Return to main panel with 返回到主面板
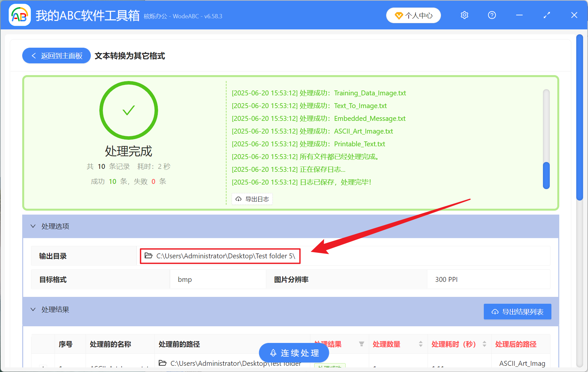The width and height of the screenshot is (588, 372). [56, 56]
